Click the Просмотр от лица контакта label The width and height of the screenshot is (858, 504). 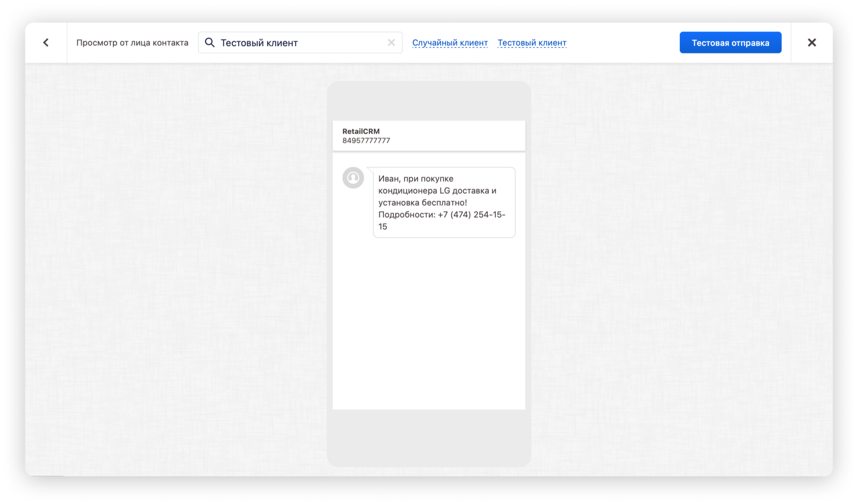pos(132,43)
